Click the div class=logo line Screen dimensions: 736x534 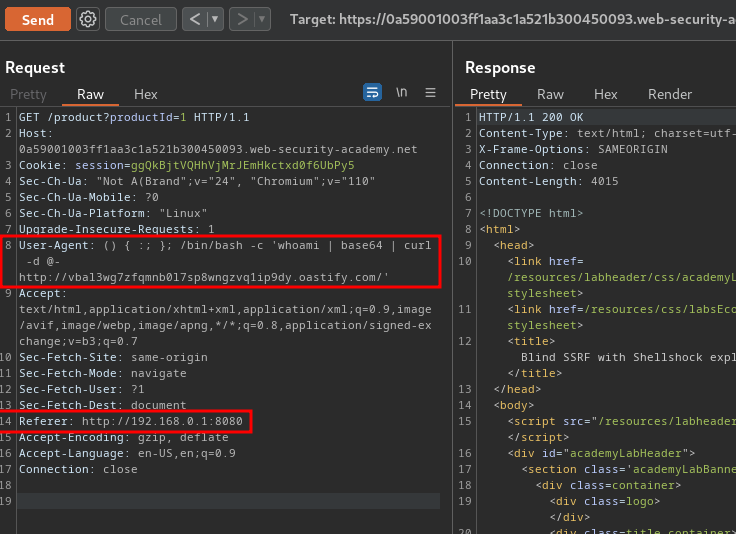(x=605, y=501)
